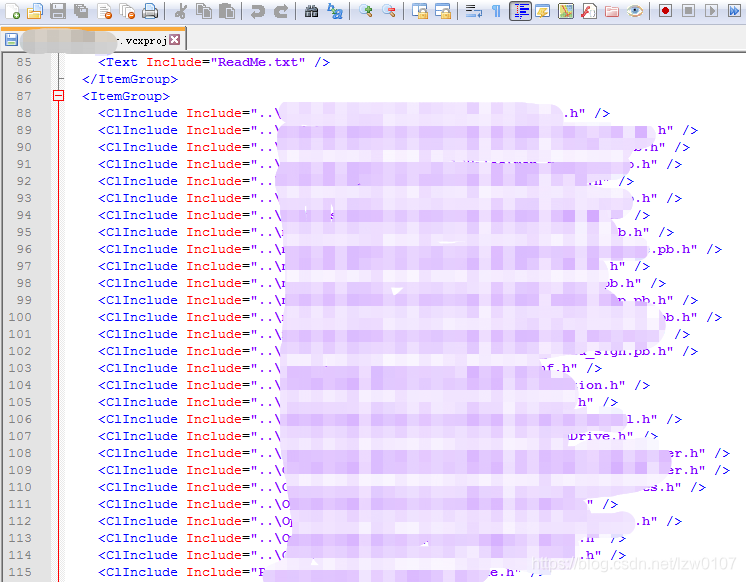The image size is (746, 582).
Task: Click line number 85 in the margin
Action: pyautogui.click(x=24, y=62)
